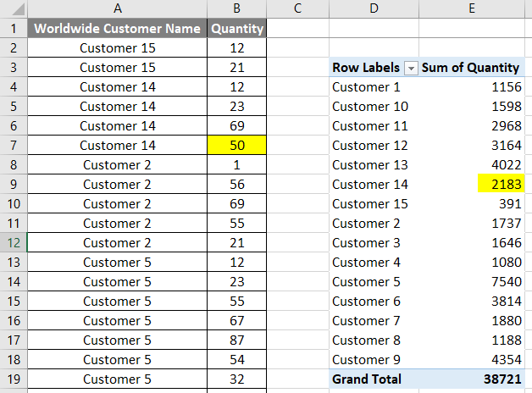This screenshot has width=532, height=393.
Task: Select the pivot value 1156
Action: coord(507,87)
